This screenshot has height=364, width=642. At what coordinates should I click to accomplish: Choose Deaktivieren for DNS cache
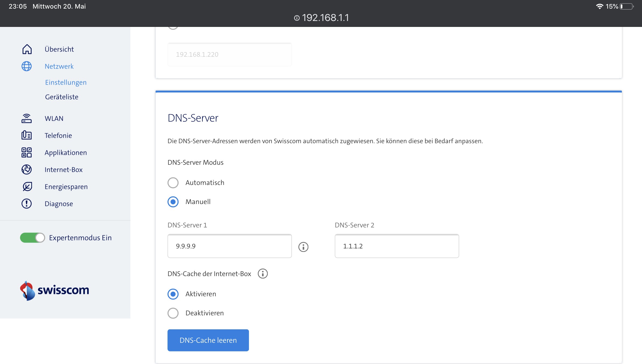(x=173, y=313)
